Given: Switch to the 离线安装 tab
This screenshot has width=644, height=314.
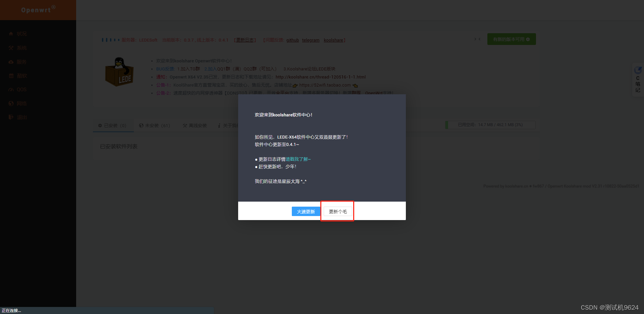Looking at the screenshot, I should click(195, 125).
